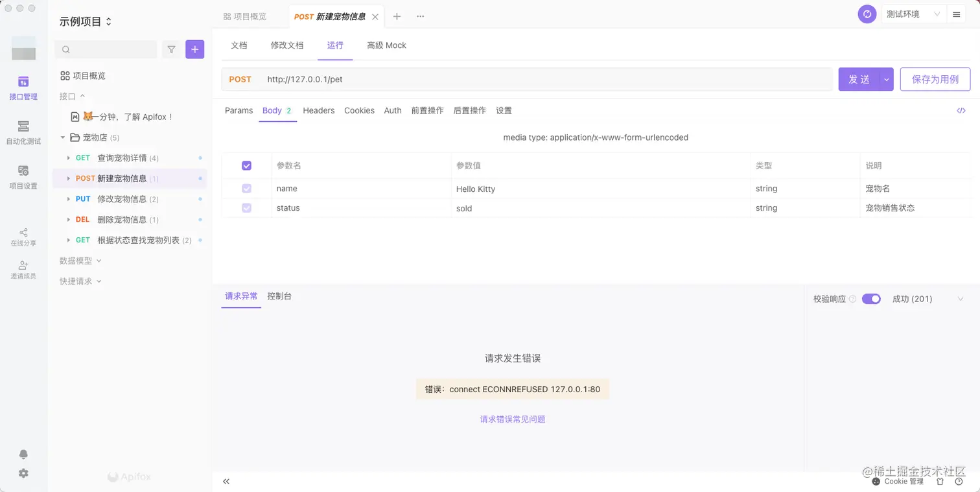Click the request URL input field
This screenshot has width=980, height=492.
454,78
